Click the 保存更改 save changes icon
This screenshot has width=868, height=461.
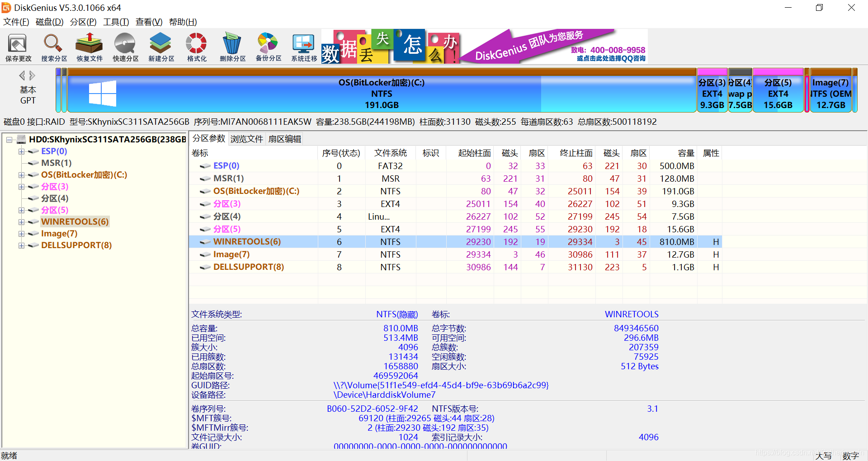click(18, 47)
